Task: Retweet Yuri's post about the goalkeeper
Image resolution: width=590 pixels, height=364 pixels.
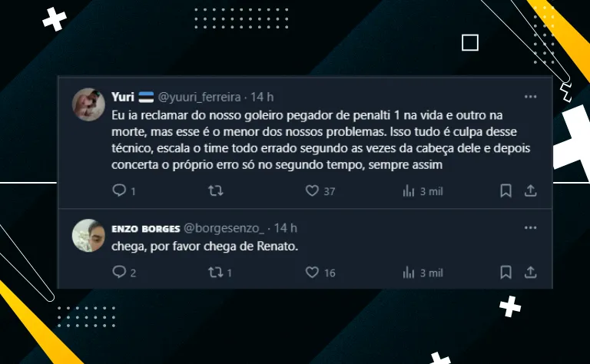Action: click(x=216, y=190)
